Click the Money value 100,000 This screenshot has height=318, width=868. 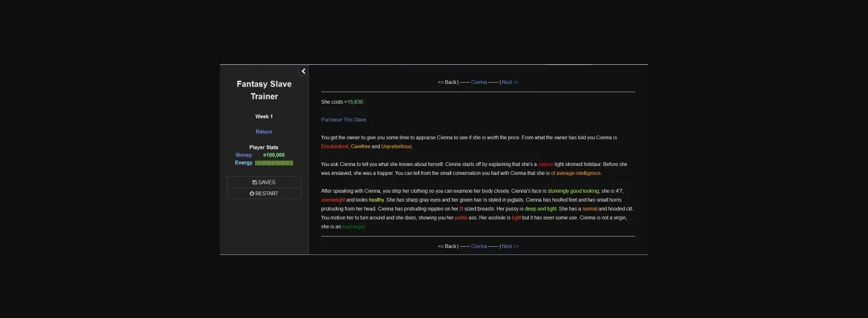[274, 155]
